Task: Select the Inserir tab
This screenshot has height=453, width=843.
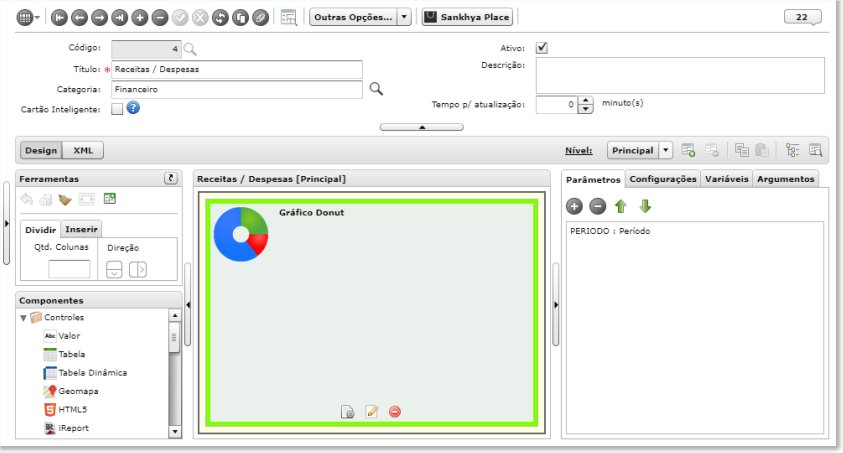Action: (x=81, y=229)
